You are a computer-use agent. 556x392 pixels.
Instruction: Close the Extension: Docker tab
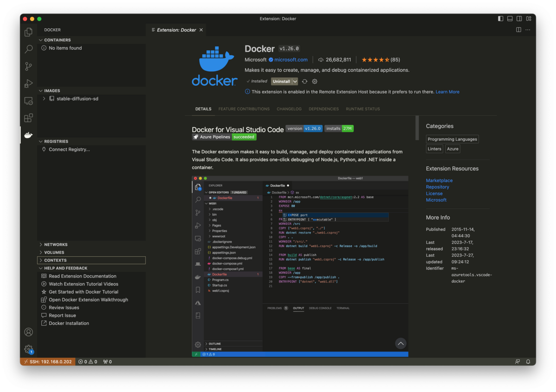point(201,30)
